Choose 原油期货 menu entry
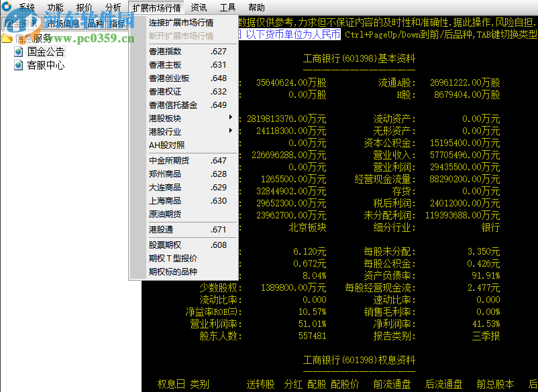 pyautogui.click(x=184, y=214)
